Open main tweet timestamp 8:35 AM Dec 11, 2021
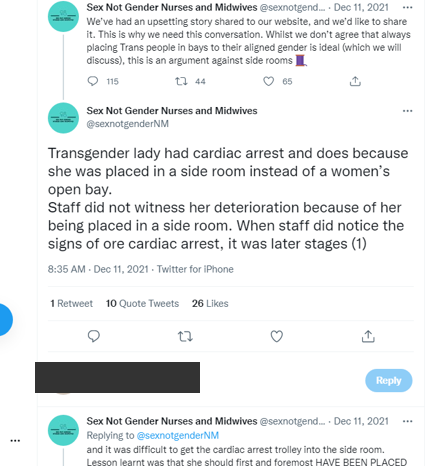Screen dimensions: 432x466 98,269
